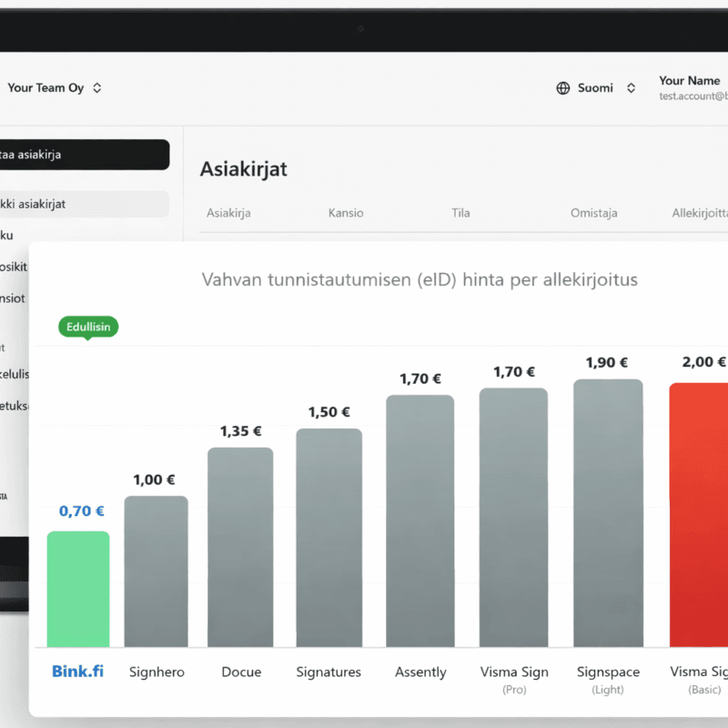This screenshot has width=728, height=728.
Task: Click the webcam dot on top bezel
Action: (360, 28)
